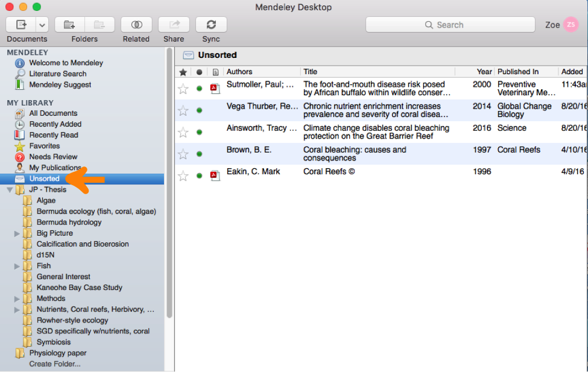Screen dimensions: 588x372
Task: Select Kaneohe Bay Case Study folder
Action: [80, 288]
